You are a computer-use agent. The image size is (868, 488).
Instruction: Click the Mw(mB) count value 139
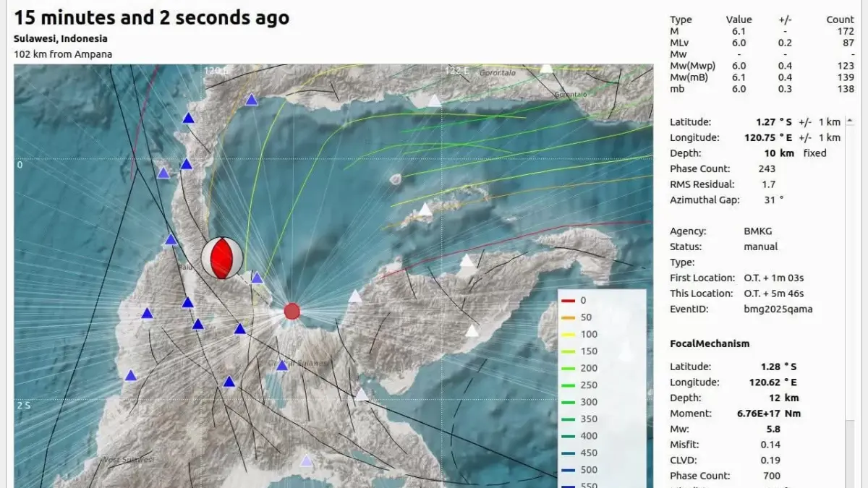tap(845, 77)
